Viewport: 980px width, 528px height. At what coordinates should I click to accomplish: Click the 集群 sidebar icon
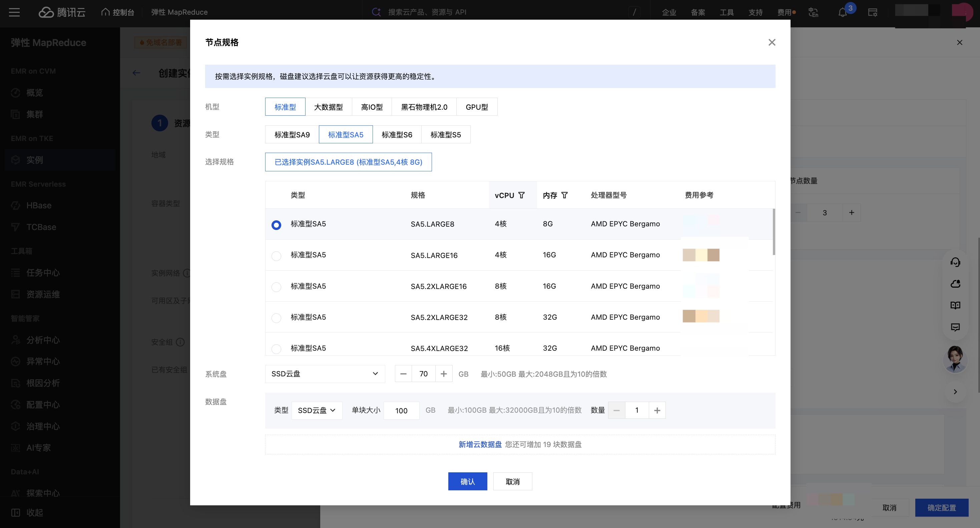click(x=16, y=114)
